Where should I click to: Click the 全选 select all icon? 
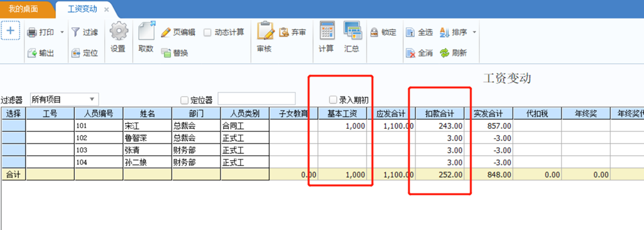pyautogui.click(x=411, y=32)
